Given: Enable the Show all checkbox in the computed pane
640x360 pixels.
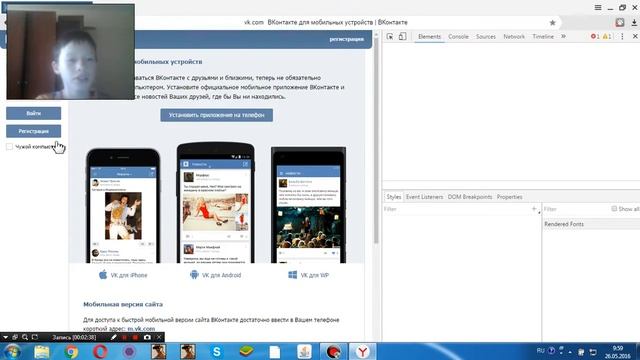Looking at the screenshot, I should 614,209.
